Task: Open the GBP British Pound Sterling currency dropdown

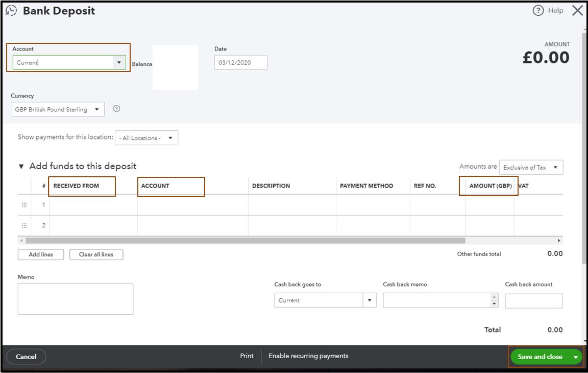Action: pos(96,109)
